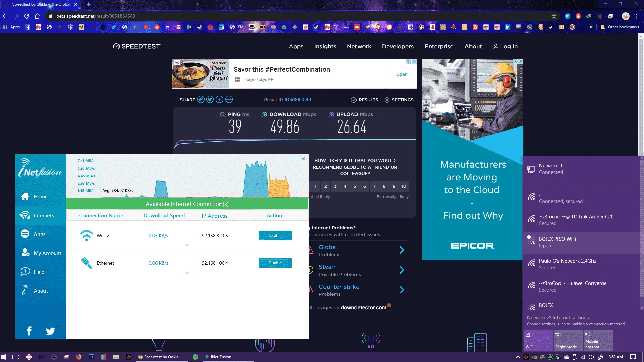The height and width of the screenshot is (362, 644).
Task: Click Log In on Speedtest
Action: (x=505, y=46)
